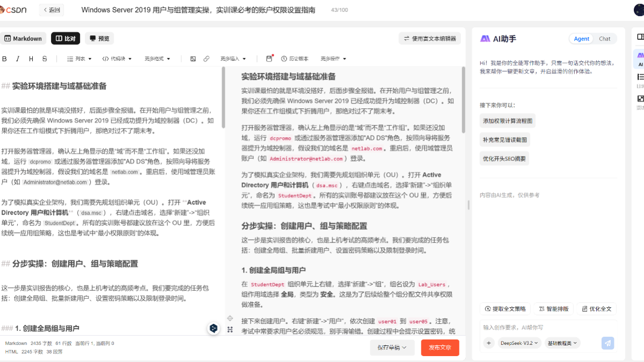Click the save disk icon with red dot

[x=269, y=58]
